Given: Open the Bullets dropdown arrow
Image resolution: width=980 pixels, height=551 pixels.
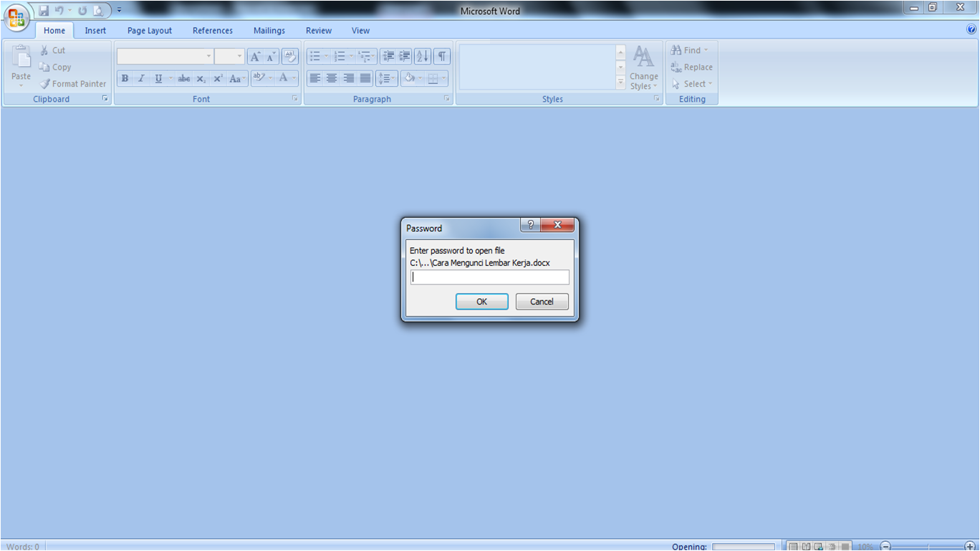Looking at the screenshot, I should 327,56.
